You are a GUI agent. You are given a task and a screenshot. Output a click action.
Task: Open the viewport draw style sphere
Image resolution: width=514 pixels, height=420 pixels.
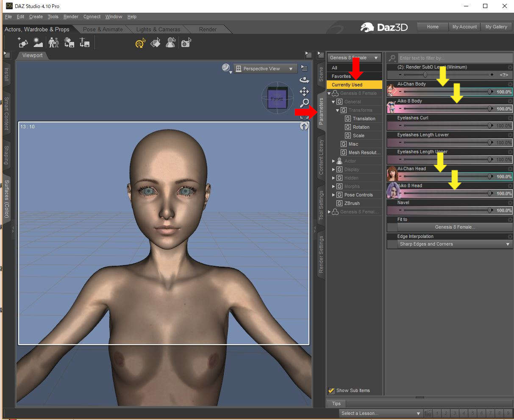click(x=226, y=68)
